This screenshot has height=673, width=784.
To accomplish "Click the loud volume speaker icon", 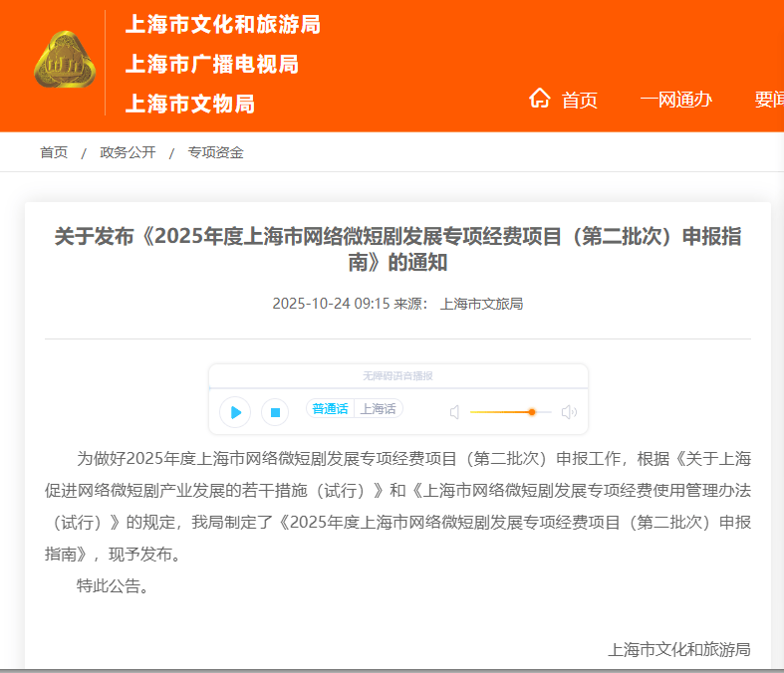I will [569, 412].
